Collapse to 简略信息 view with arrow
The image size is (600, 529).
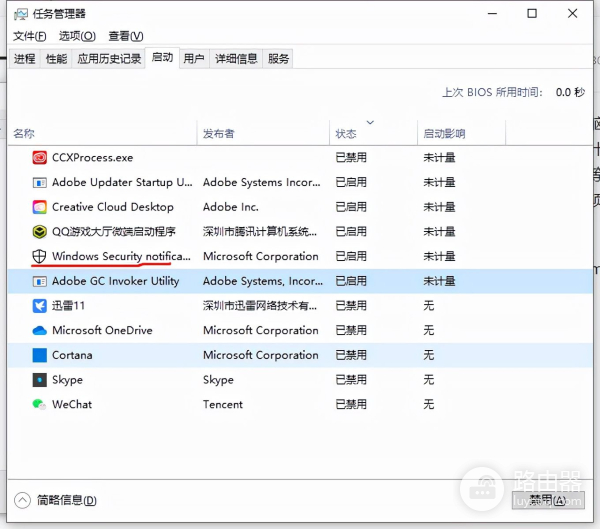pos(23,500)
